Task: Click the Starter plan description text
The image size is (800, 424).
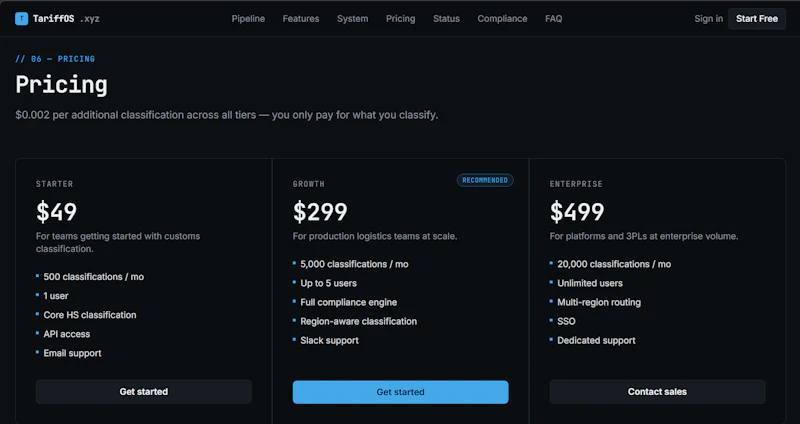Action: [x=118, y=242]
